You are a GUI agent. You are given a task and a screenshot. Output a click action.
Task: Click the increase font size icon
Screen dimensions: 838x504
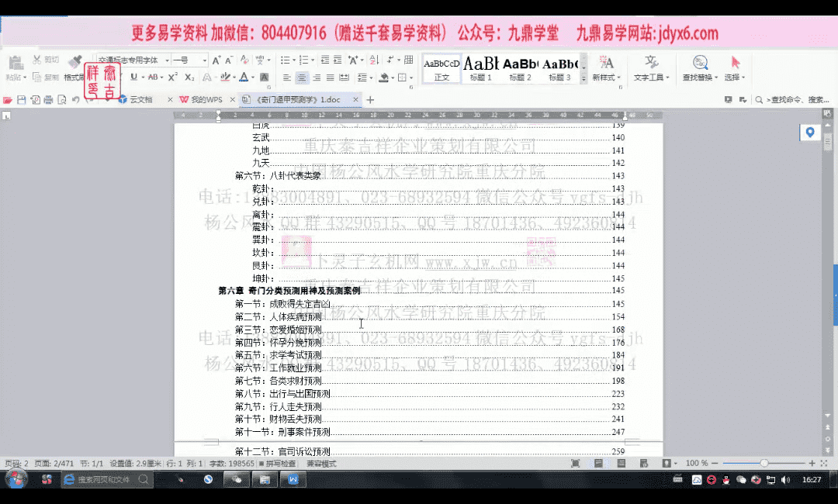coord(216,60)
